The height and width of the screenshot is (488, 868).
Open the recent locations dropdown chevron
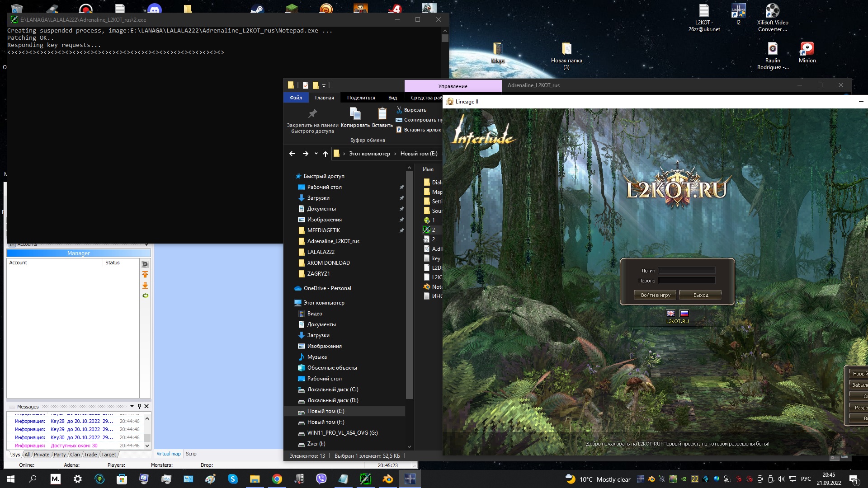coord(316,154)
